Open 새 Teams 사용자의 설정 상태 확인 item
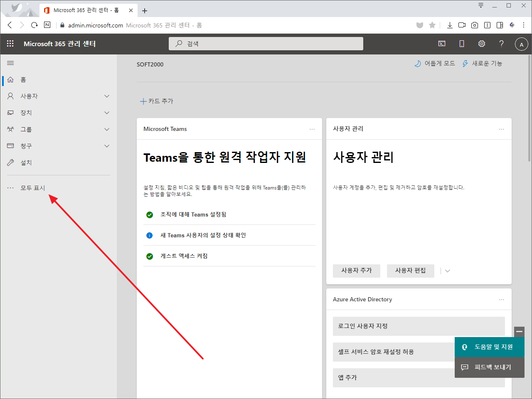Image resolution: width=532 pixels, height=399 pixels. 203,235
